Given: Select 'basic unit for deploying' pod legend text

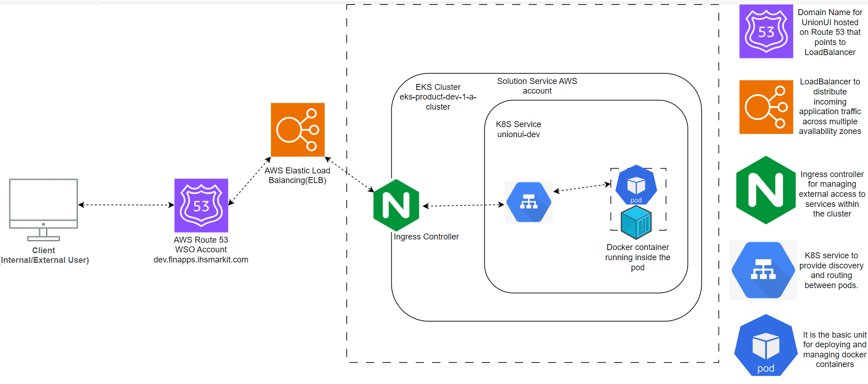Looking at the screenshot, I should point(834,350).
